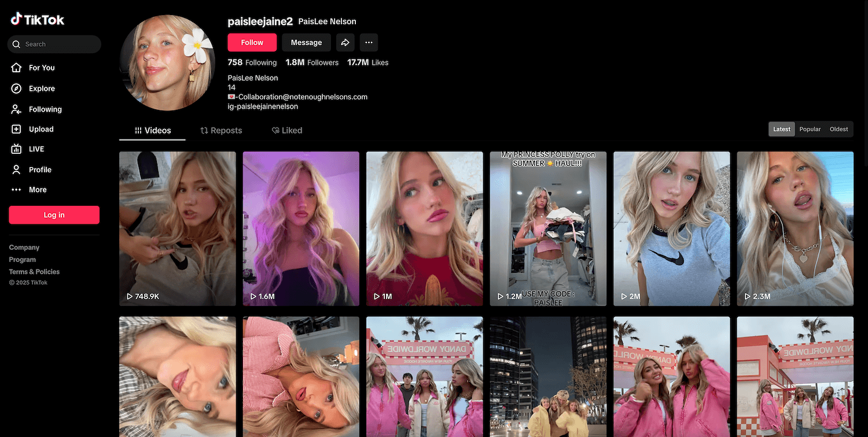Sort videos by Oldest
Image resolution: width=868 pixels, height=437 pixels.
[x=838, y=129]
